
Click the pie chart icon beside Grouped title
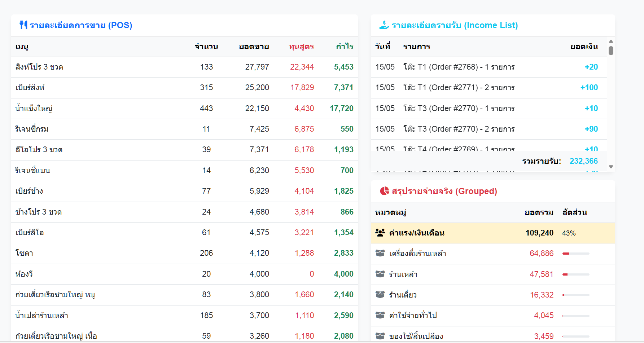[x=385, y=191]
